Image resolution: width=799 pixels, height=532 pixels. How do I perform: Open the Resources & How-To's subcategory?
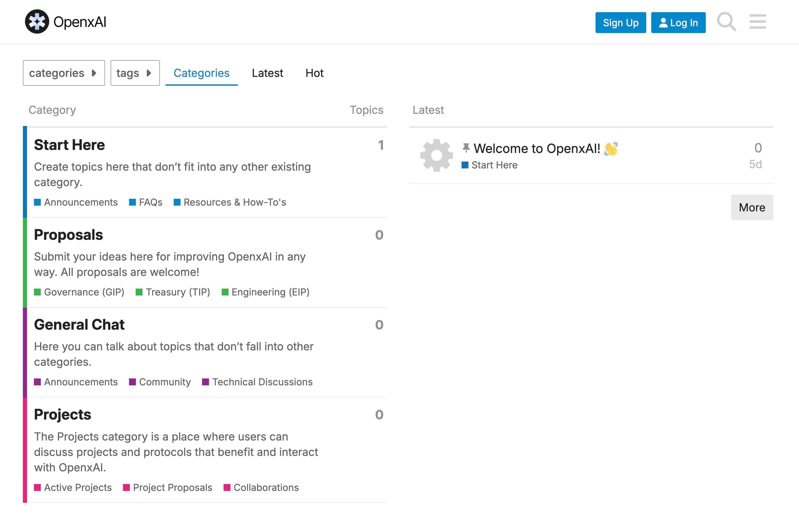[x=230, y=202]
